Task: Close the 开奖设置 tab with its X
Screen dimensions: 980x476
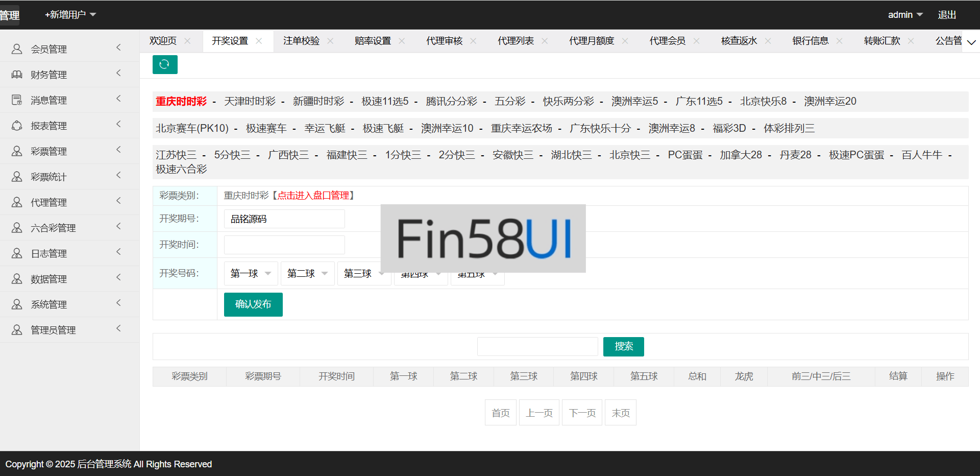Action: click(259, 41)
